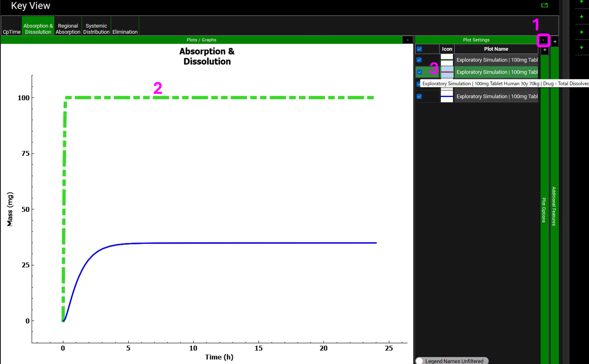Image resolution: width=589 pixels, height=364 pixels.
Task: Expand the Plot Options panel plus button
Action: click(x=545, y=50)
